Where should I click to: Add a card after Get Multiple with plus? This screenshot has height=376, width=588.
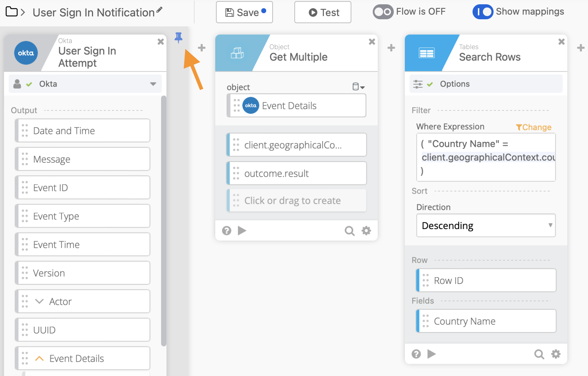(x=391, y=48)
